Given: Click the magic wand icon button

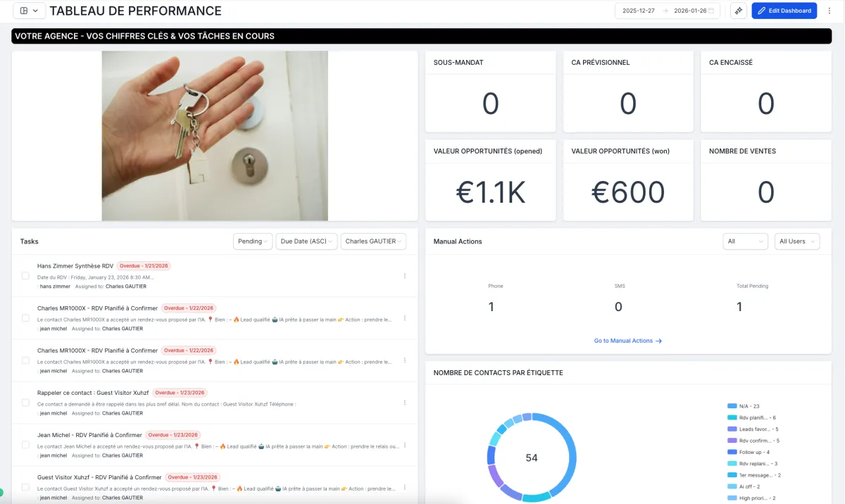Looking at the screenshot, I should point(738,11).
